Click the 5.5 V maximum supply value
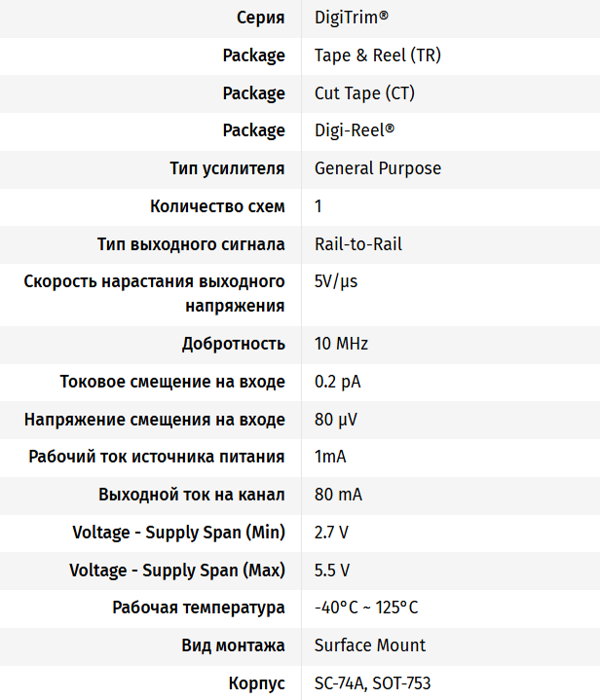Image resolution: width=600 pixels, height=700 pixels. coord(331,570)
